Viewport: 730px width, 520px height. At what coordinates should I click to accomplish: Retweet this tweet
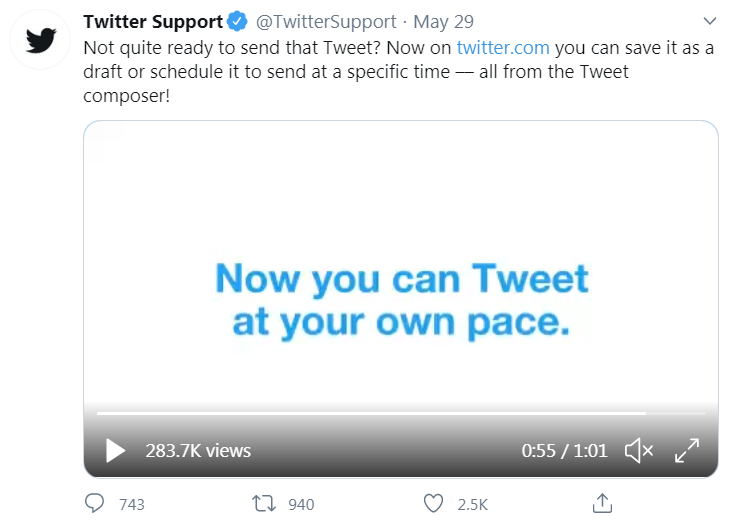(264, 504)
